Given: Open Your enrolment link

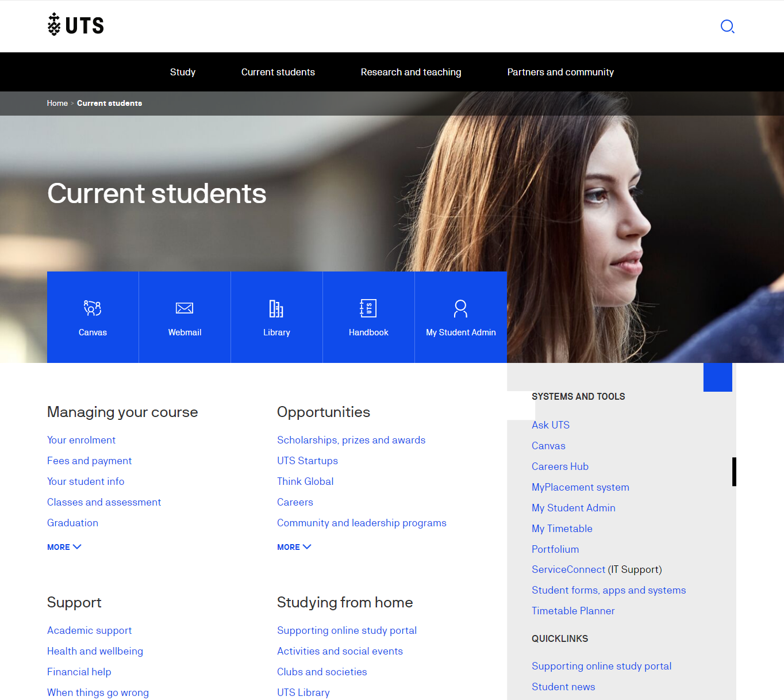Looking at the screenshot, I should pos(81,440).
